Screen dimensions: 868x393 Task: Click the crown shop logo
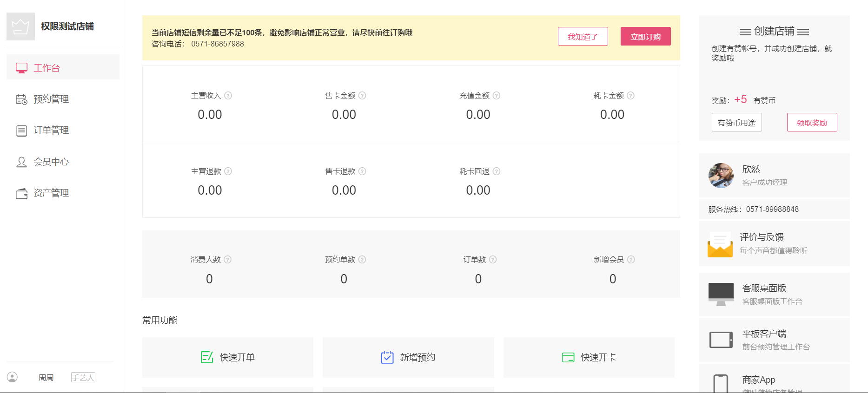coord(20,26)
